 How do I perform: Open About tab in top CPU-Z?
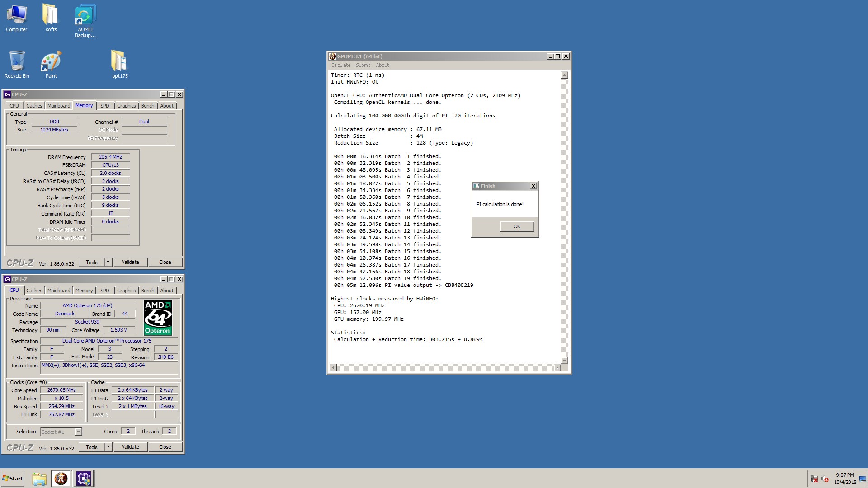pos(167,106)
